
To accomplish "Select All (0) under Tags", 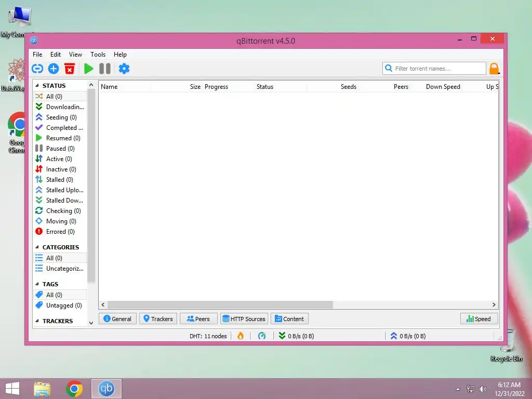I will coord(60,295).
